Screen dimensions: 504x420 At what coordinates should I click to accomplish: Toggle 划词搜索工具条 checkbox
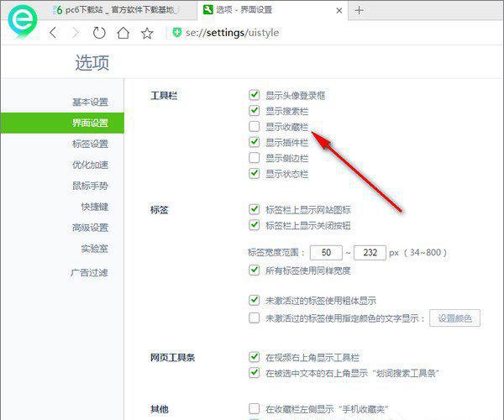tap(254, 372)
